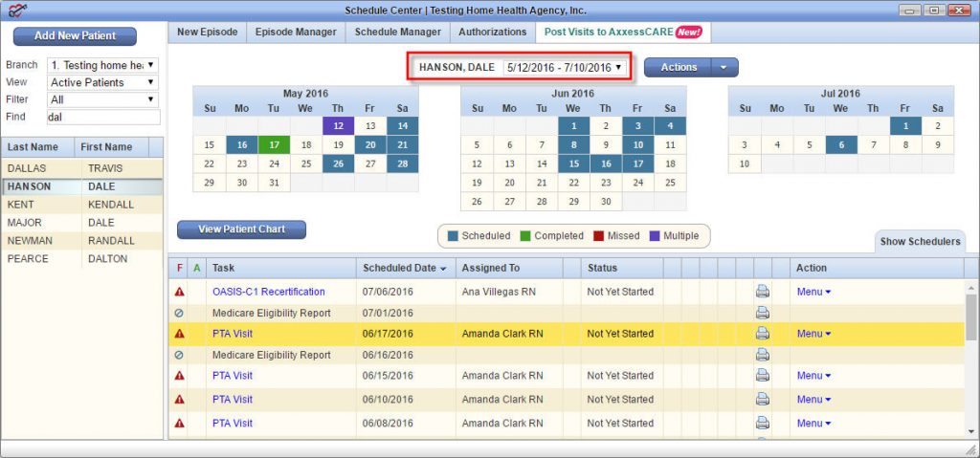Click the Actions button
Image resolution: width=980 pixels, height=458 pixels.
coord(679,68)
